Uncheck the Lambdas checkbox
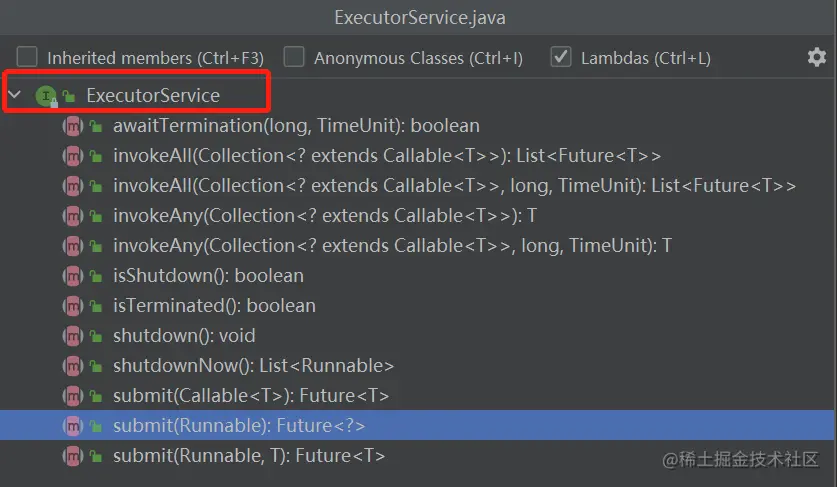This screenshot has height=487, width=837. click(x=560, y=57)
